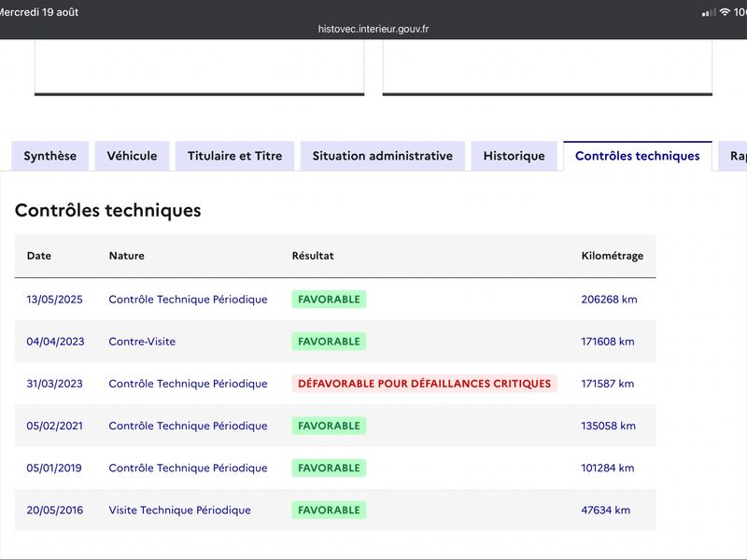This screenshot has height=560, width=747.
Task: Click the Résultat column header
Action: [313, 256]
